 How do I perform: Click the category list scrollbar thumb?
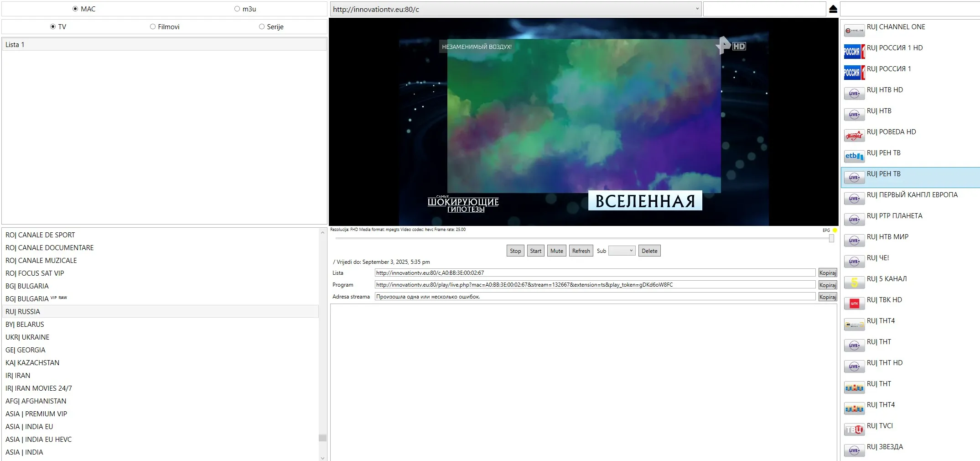click(x=322, y=438)
